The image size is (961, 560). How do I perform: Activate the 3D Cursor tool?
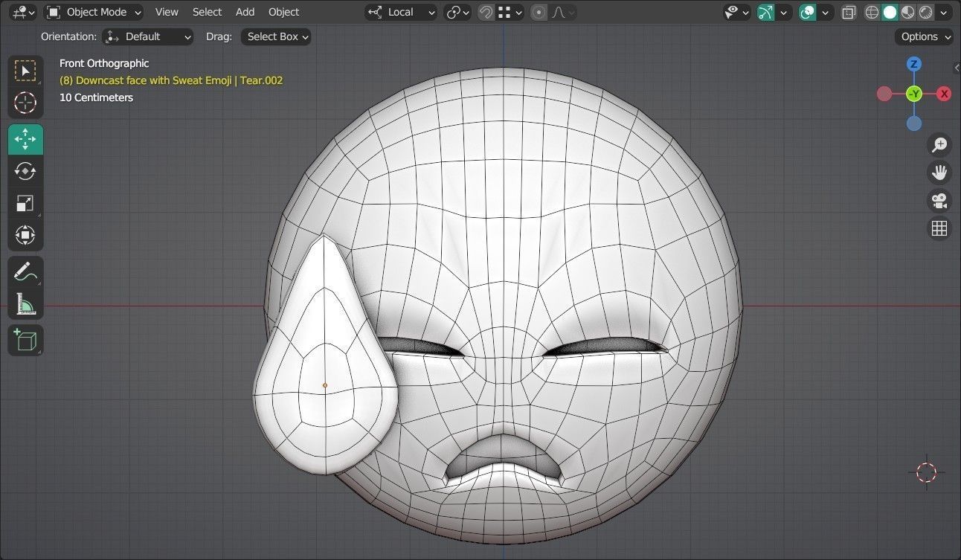click(25, 103)
